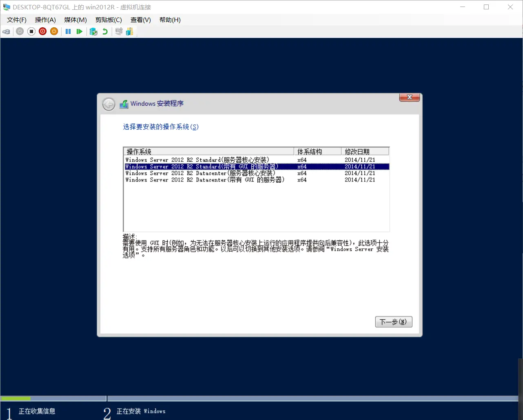
Task: Maximize the virtual machine connection window
Action: pos(486,7)
